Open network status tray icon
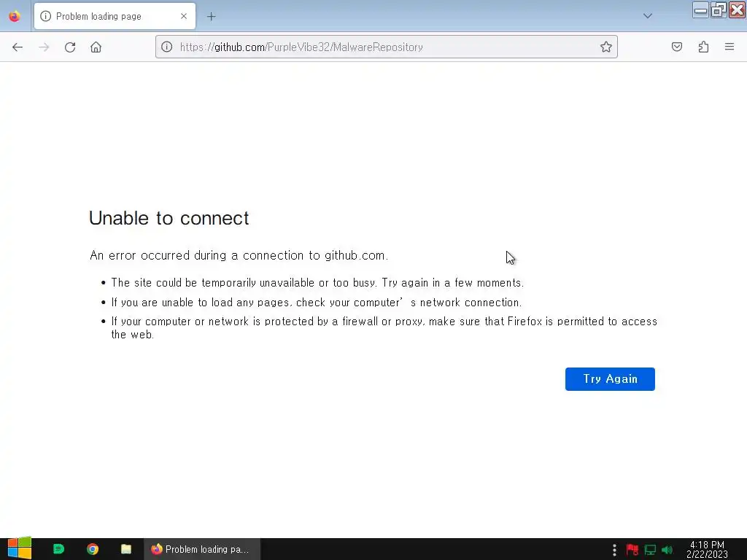 point(650,550)
